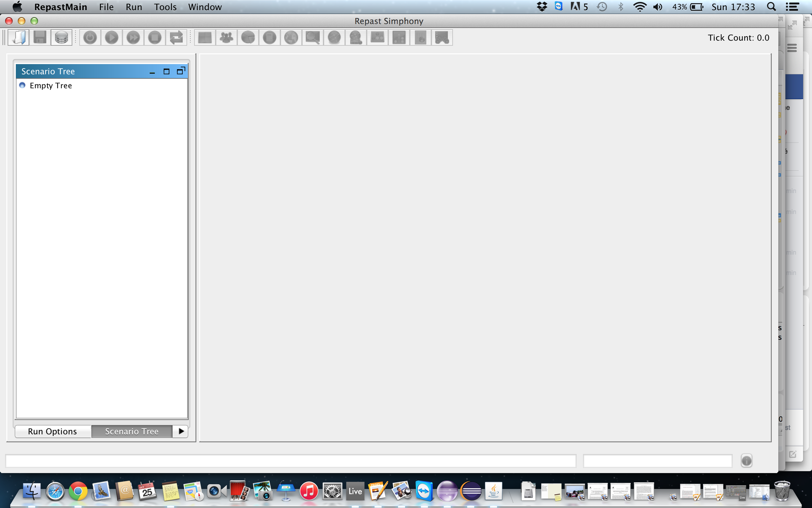This screenshot has width=812, height=508.
Task: Open the battery 43% status menu
Action: click(x=688, y=7)
